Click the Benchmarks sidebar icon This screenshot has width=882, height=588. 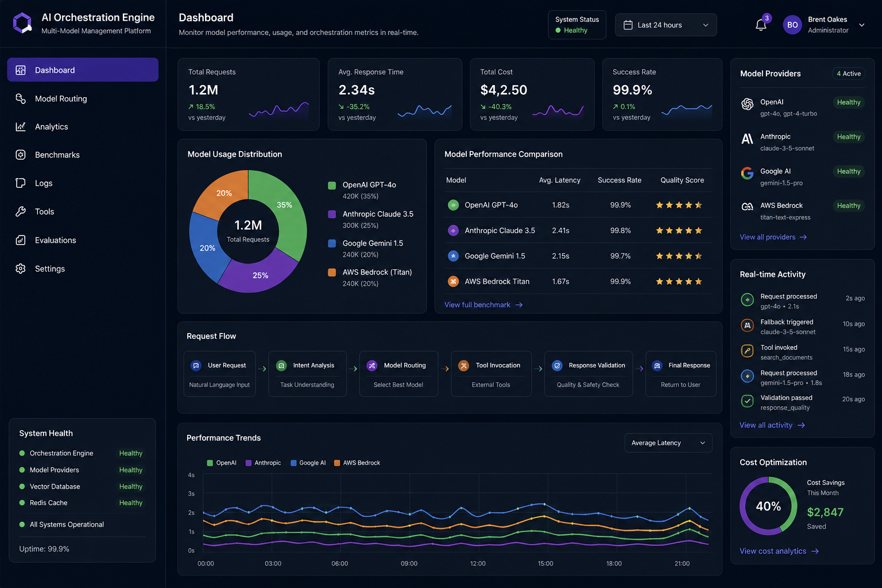click(x=21, y=154)
